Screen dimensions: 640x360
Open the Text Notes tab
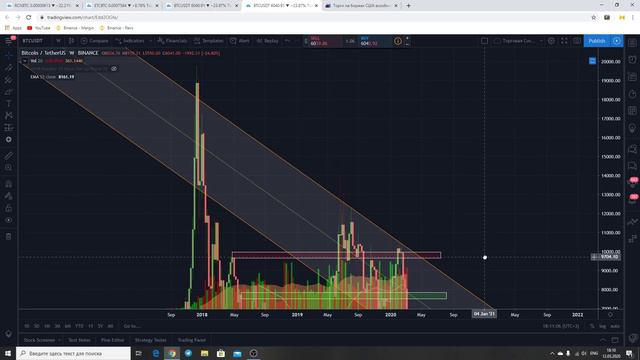[79, 340]
